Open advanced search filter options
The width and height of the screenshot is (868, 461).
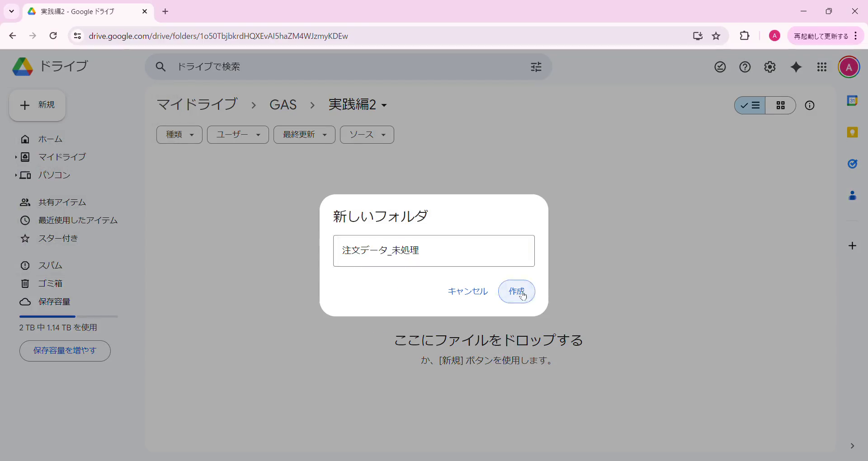tap(536, 66)
